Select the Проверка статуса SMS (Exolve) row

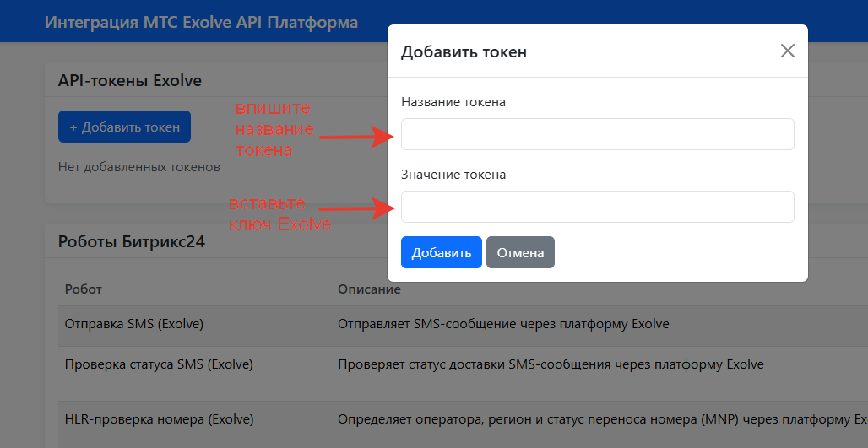(463, 373)
